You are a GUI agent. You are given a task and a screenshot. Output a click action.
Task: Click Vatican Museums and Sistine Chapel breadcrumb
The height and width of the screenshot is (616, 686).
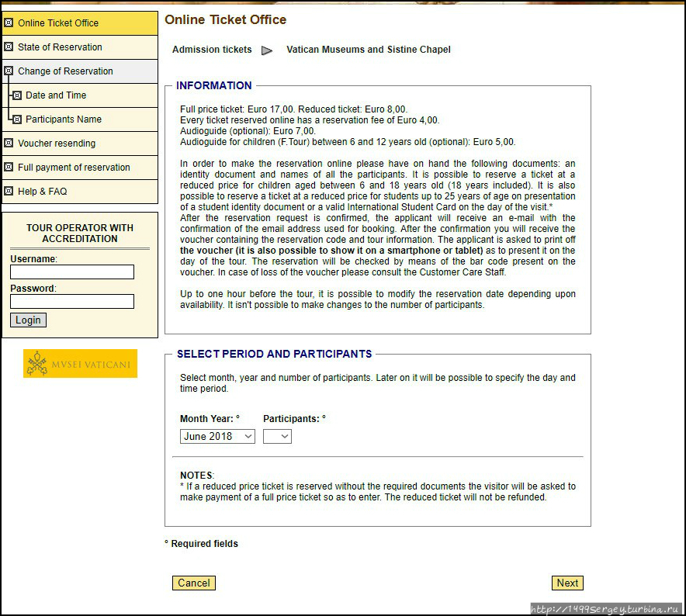(369, 50)
